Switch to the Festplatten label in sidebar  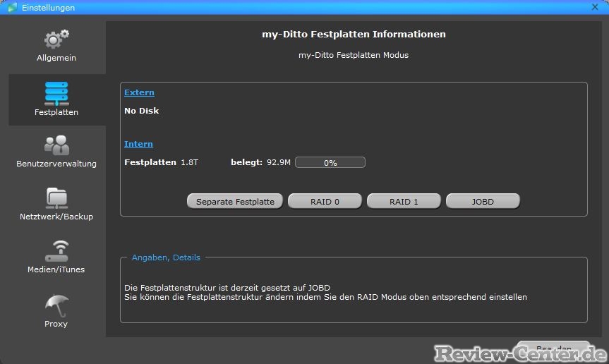pyautogui.click(x=56, y=112)
